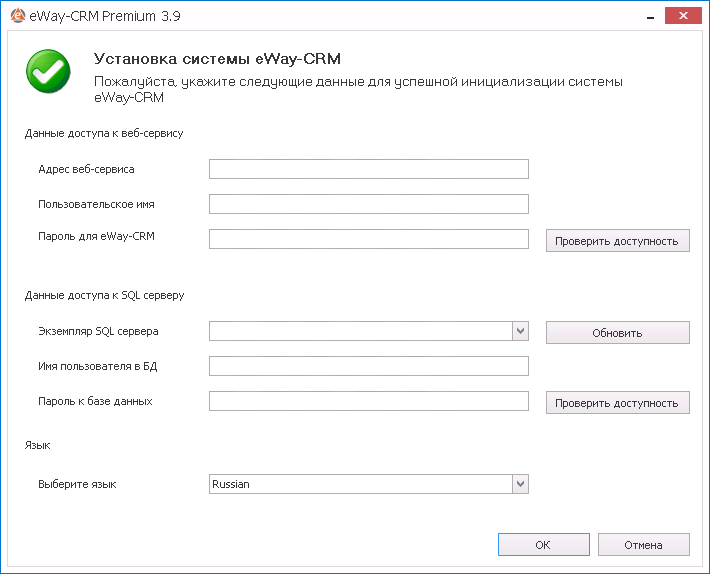Minimize the eWay-CRM Premium window

pyautogui.click(x=651, y=17)
